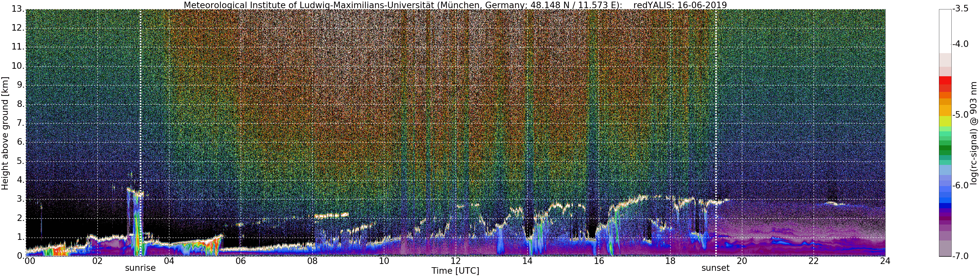Click the sunrise dotted vertical marker line
The height and width of the screenshot is (277, 980).
click(x=140, y=133)
